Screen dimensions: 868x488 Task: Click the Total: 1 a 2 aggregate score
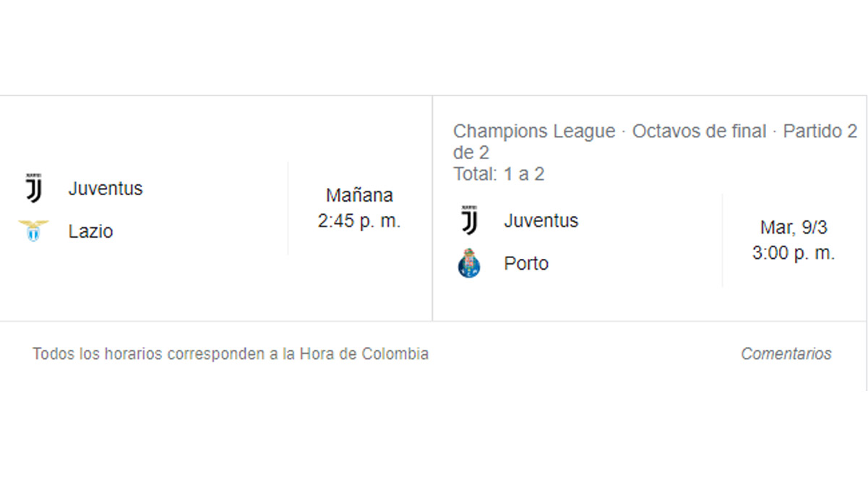coord(499,174)
